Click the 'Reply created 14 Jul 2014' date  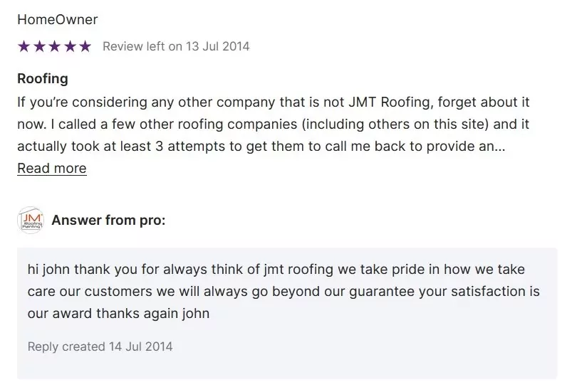click(100, 346)
